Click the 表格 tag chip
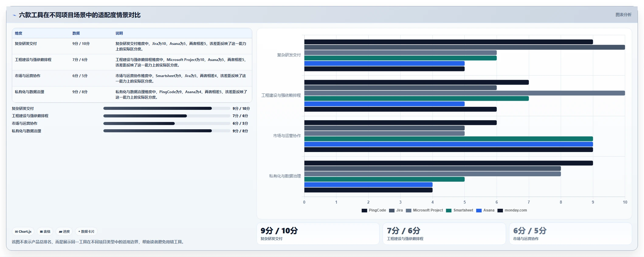 [x=45, y=232]
